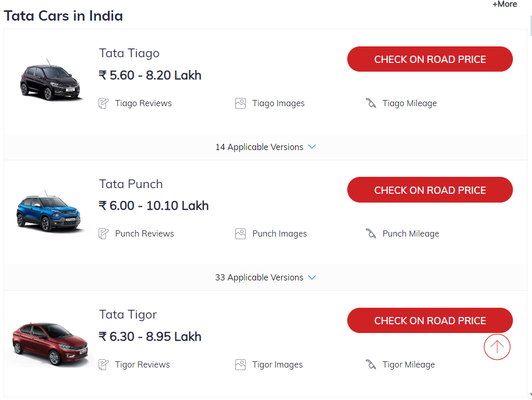The height and width of the screenshot is (400, 532).
Task: Click the Punch Reviews pencil icon
Action: (104, 234)
